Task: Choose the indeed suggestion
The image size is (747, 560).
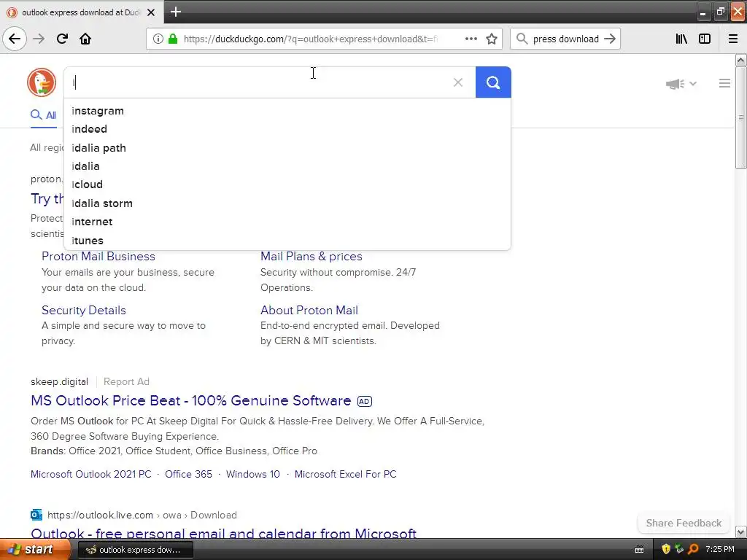Action: (287, 129)
